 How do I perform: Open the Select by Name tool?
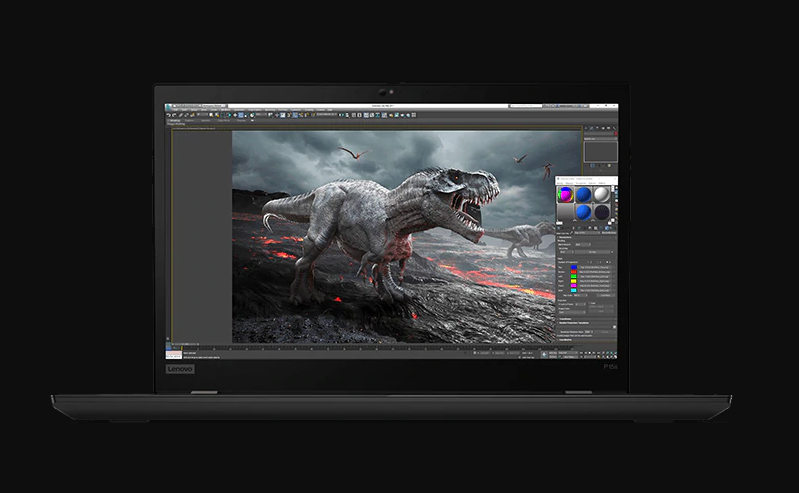click(217, 115)
